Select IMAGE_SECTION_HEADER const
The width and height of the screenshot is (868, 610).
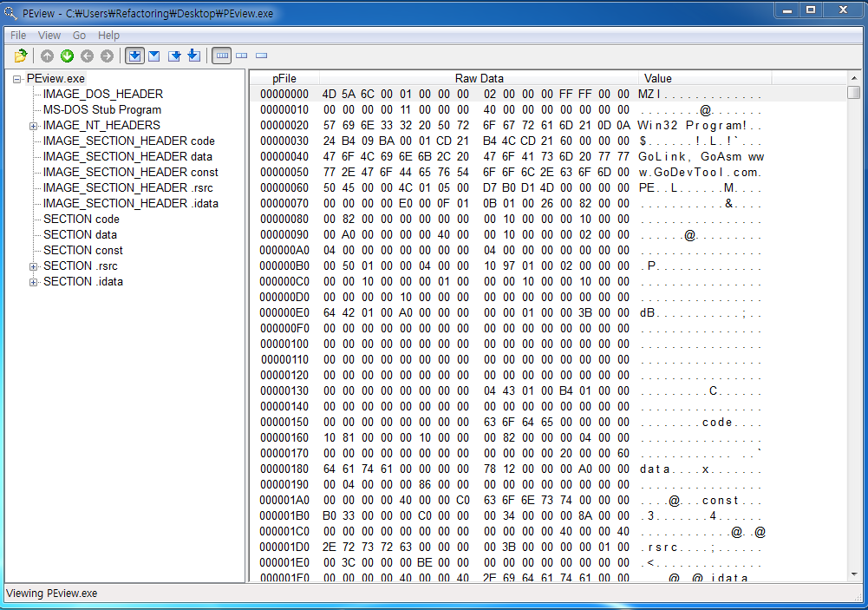click(131, 173)
